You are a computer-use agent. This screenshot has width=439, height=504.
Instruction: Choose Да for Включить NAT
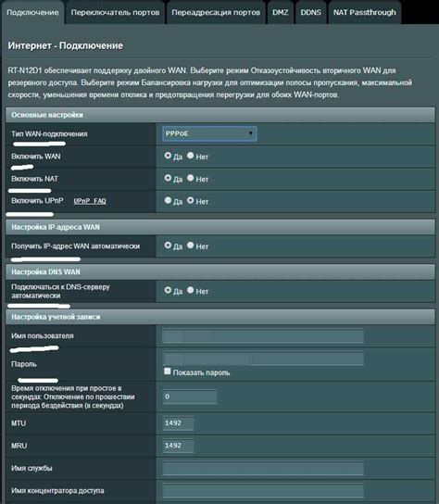(x=168, y=178)
